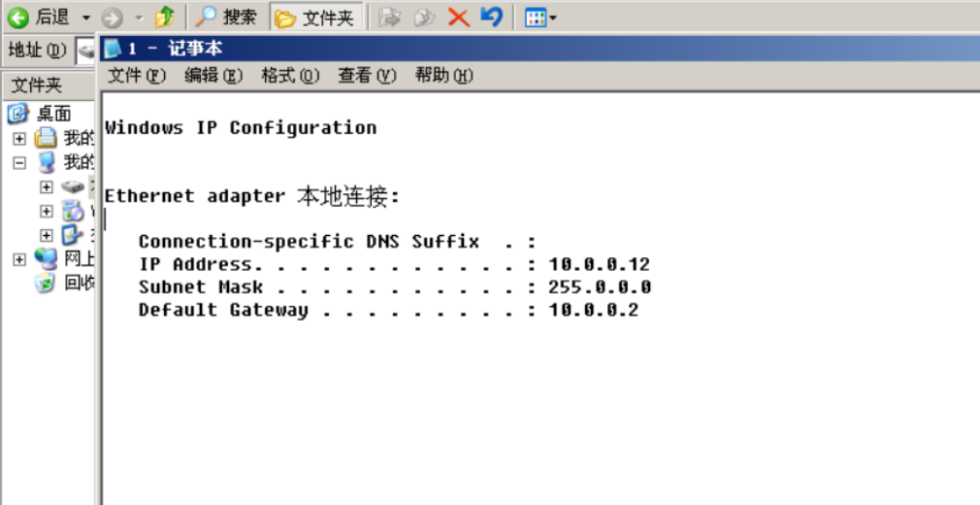Open the 格式(O) menu
980x505 pixels.
click(x=290, y=76)
